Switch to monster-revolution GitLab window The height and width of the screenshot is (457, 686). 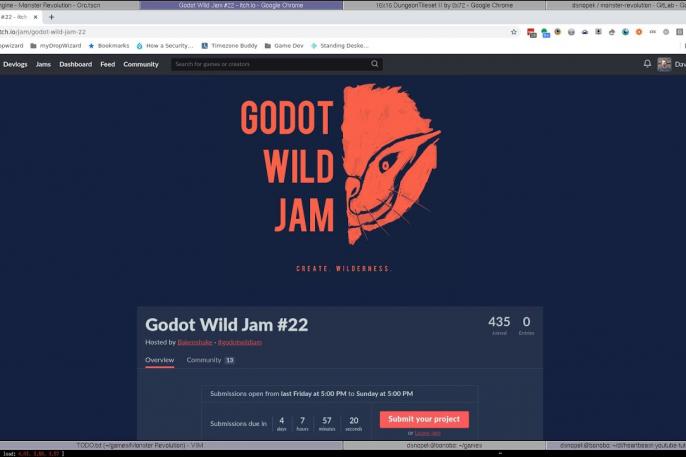pos(616,5)
